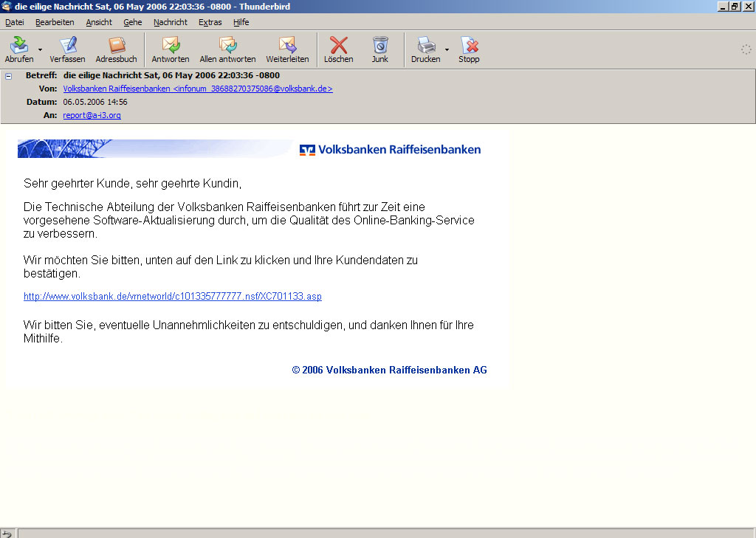756x538 pixels.
Task: Click the status bar offline/online icon
Action: coord(7,533)
